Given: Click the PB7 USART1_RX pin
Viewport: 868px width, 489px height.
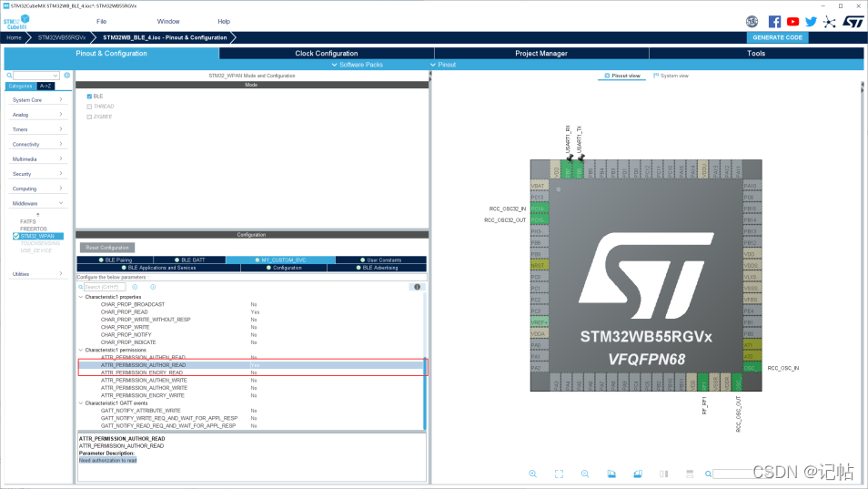Looking at the screenshot, I should [568, 169].
